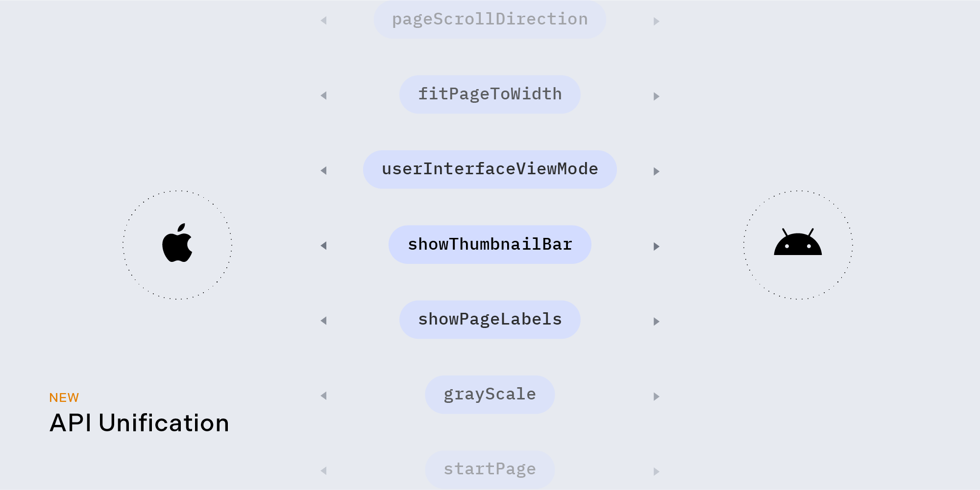The image size is (980, 490).
Task: Click the orange NEW label
Action: click(x=64, y=397)
